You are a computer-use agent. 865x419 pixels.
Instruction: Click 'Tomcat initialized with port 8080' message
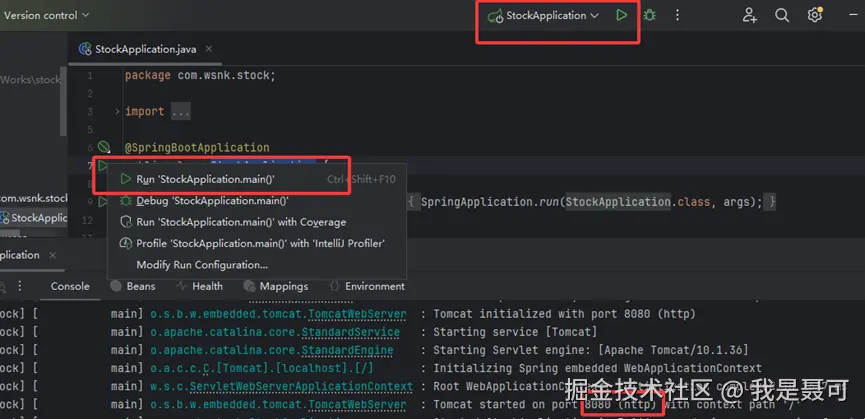[564, 314]
